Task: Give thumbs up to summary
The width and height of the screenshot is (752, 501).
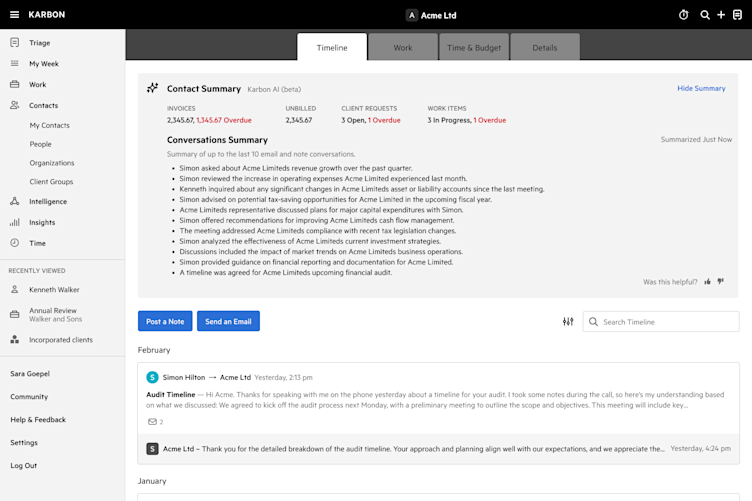Action: pos(707,281)
